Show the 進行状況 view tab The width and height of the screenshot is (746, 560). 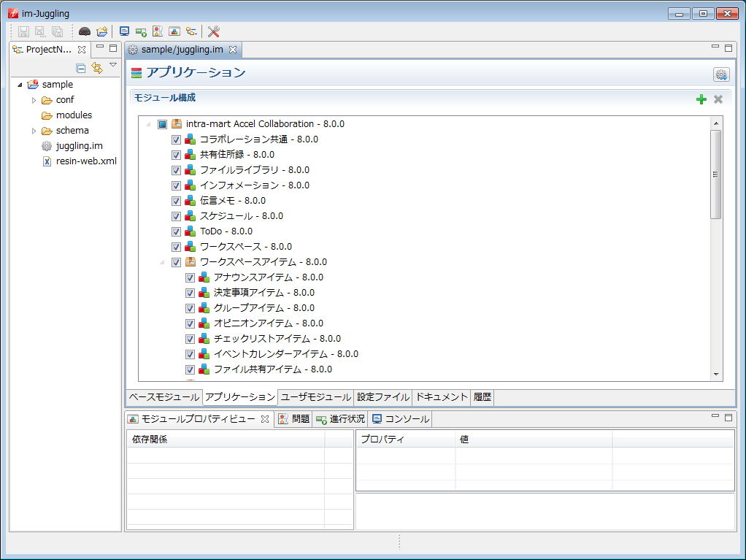tap(341, 418)
